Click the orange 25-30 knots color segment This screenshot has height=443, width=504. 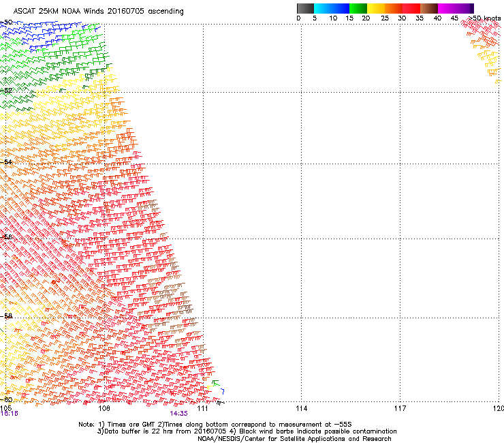click(394, 8)
